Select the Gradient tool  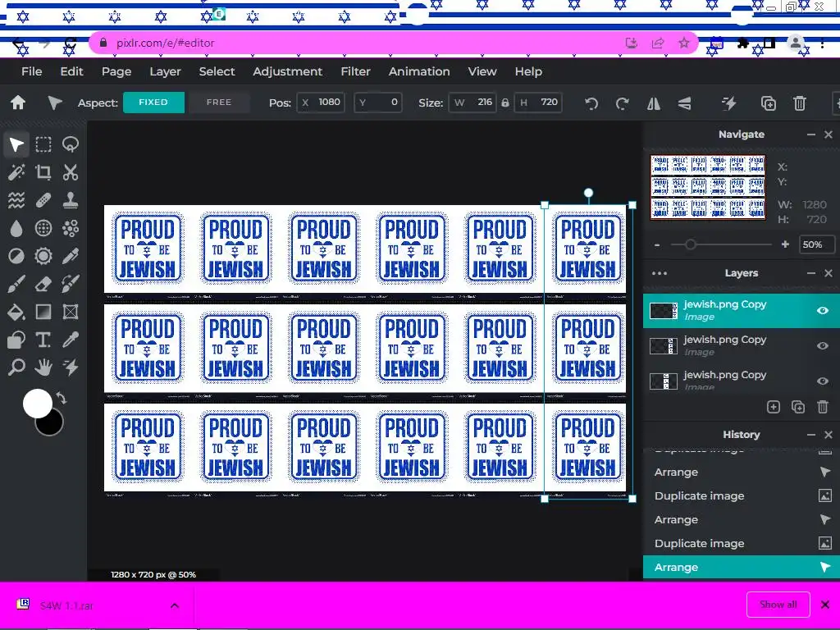pyautogui.click(x=43, y=312)
